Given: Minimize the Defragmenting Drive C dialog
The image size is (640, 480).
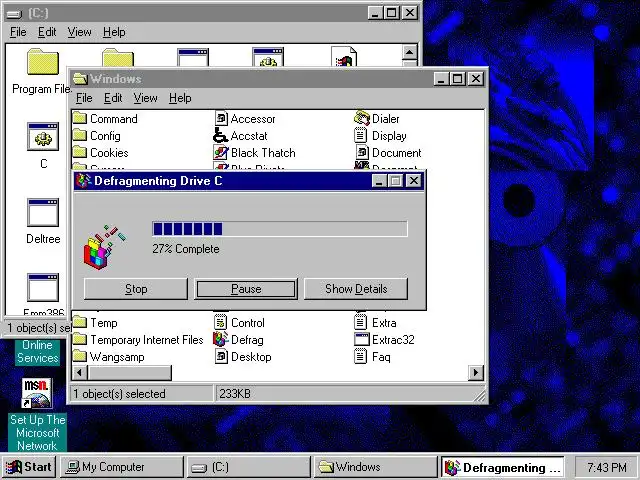Looking at the screenshot, I should 379,180.
